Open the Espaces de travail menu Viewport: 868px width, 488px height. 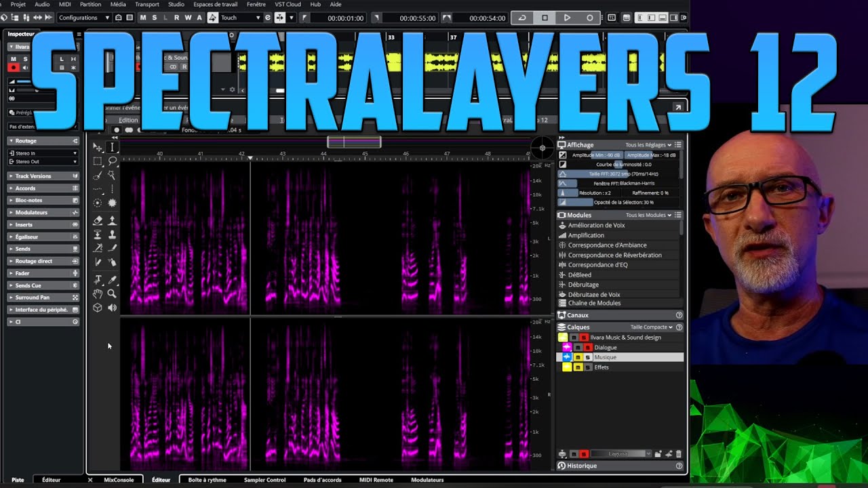coord(215,4)
